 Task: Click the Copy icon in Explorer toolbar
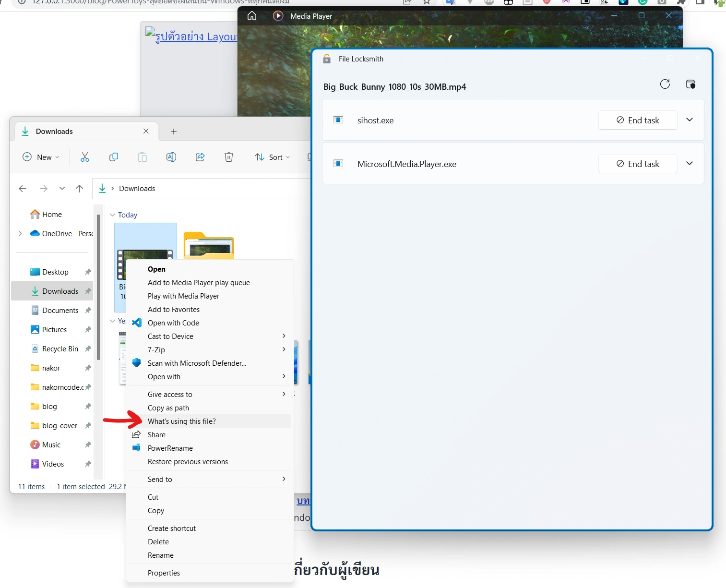pos(114,157)
